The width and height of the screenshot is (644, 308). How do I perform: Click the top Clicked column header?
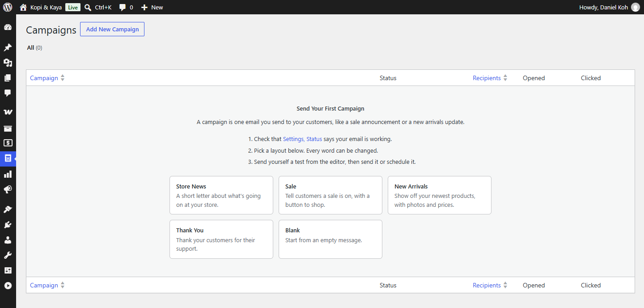pos(591,78)
